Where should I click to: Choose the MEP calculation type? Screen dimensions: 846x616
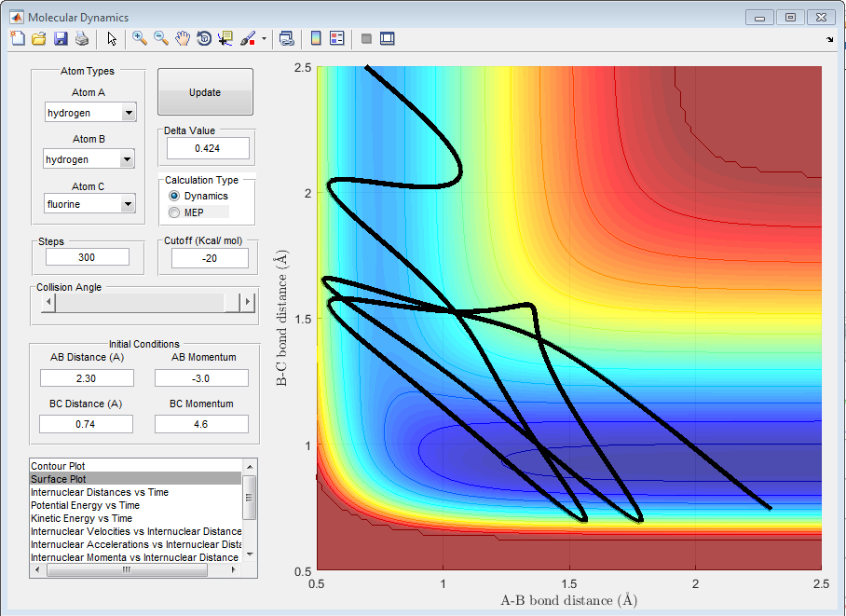coord(174,212)
